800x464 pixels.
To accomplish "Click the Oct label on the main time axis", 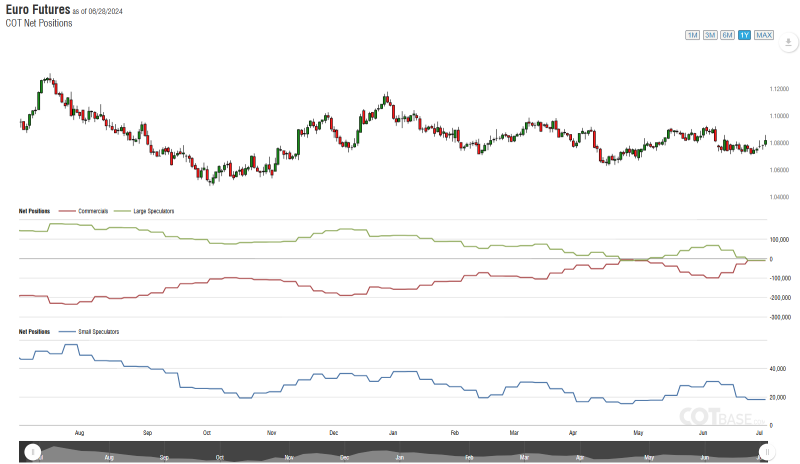I will 206,432.
